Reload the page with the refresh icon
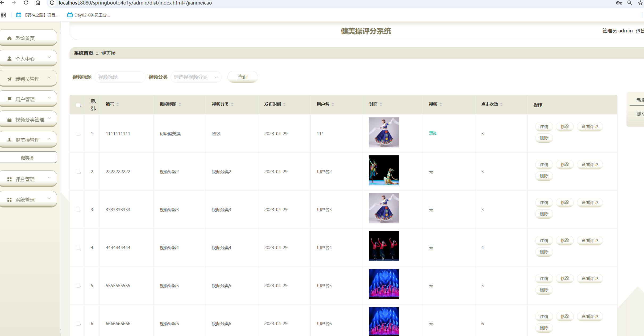The image size is (644, 336). click(26, 3)
